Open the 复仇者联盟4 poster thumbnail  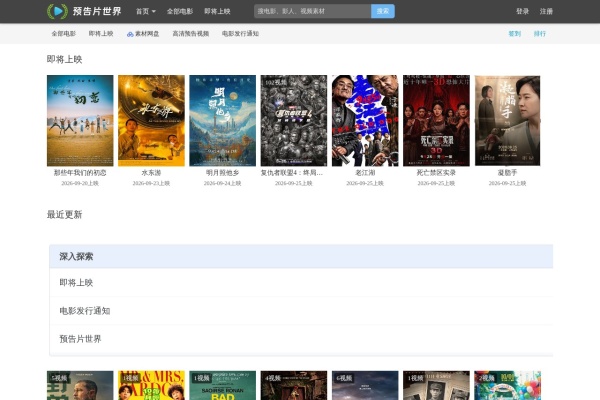[294, 121]
